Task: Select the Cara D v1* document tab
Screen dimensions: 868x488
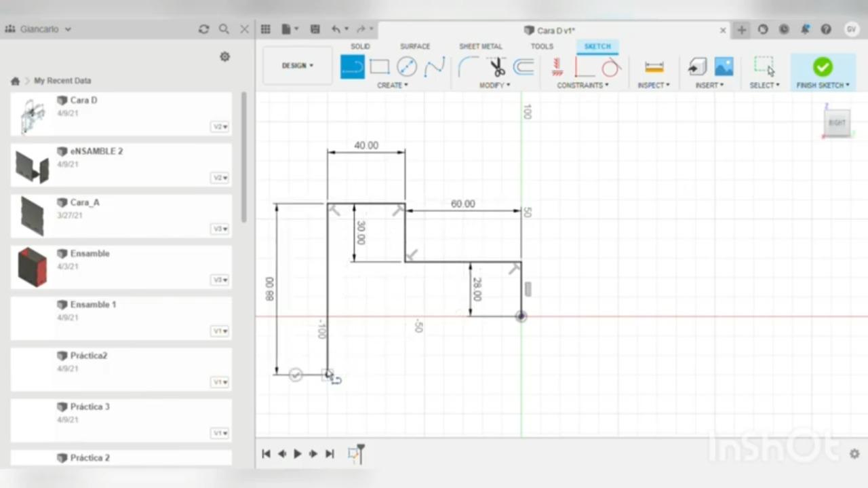Action: click(550, 30)
